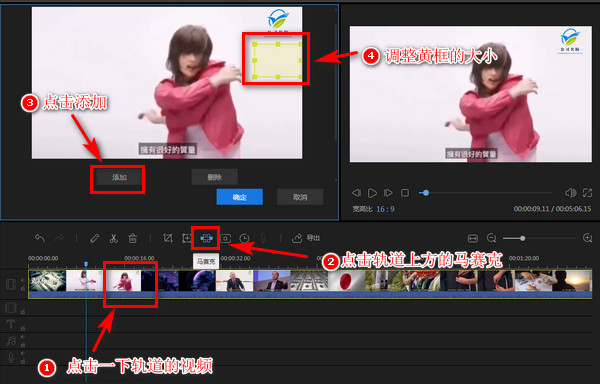This screenshot has height=384, width=600.
Task: Mute the voiceover microphone track
Action: [x=23, y=353]
